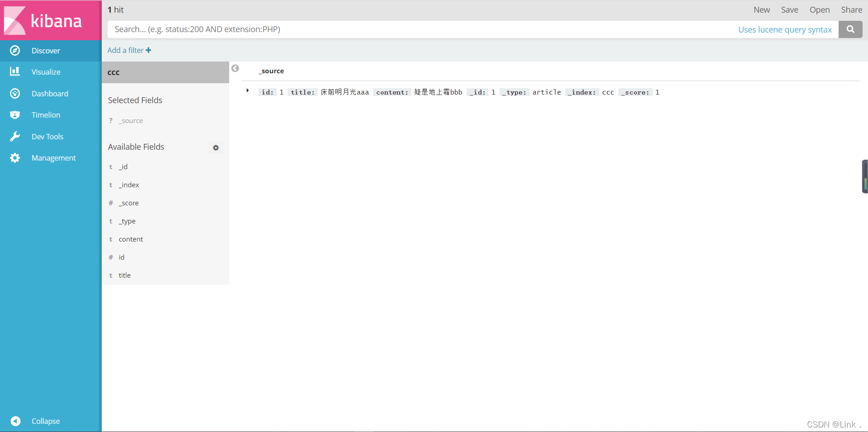Open the Visualize bar chart icon

point(15,71)
